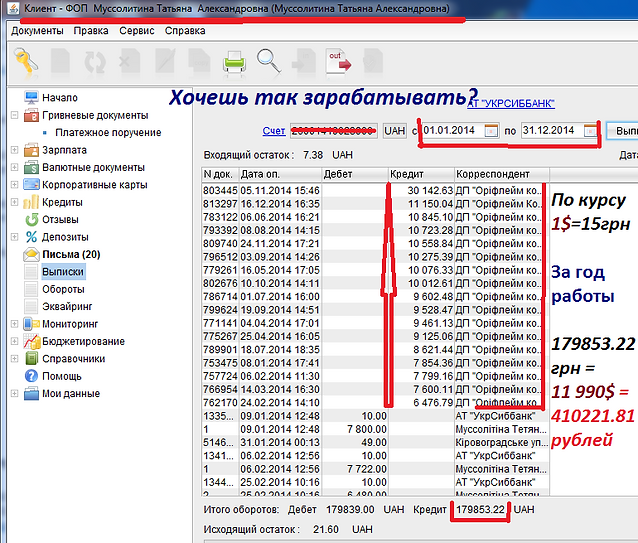This screenshot has width=638, height=543.
Task: Click the greyed sign document toolbar icon
Action: (x=373, y=62)
